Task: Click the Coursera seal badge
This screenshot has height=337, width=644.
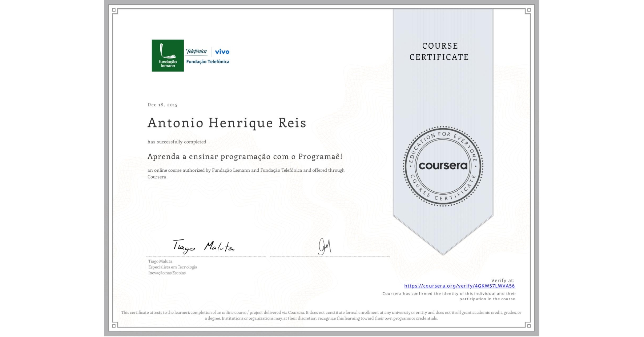Action: coord(443,166)
